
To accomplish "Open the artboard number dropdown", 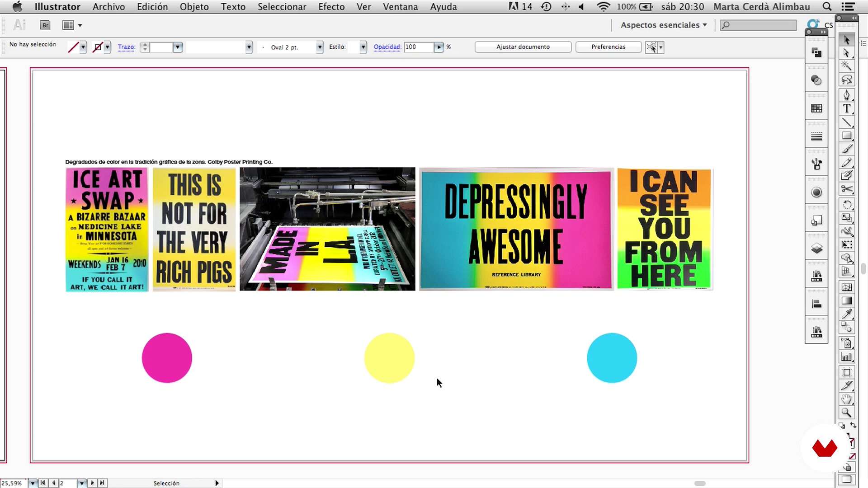I will 82,483.
